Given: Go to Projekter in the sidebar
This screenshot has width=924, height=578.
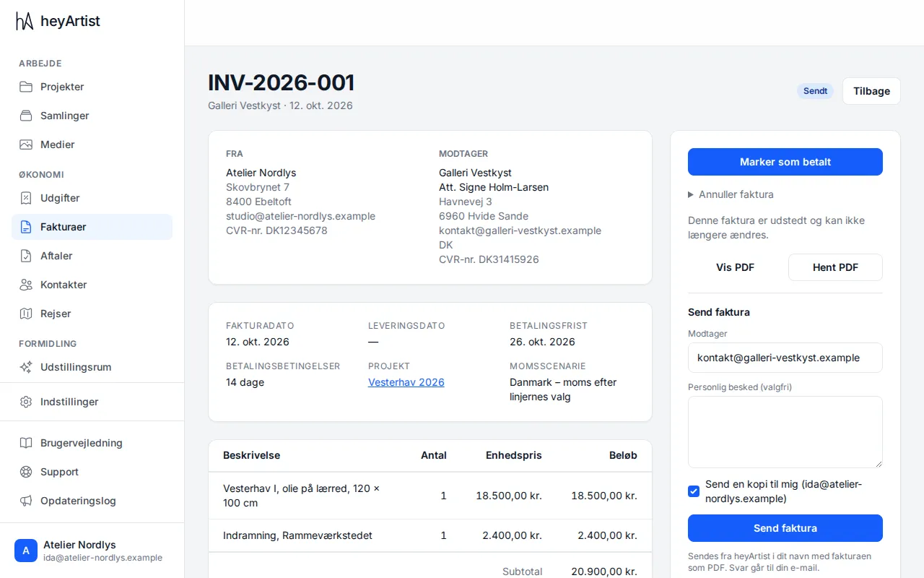Looking at the screenshot, I should click(92, 87).
